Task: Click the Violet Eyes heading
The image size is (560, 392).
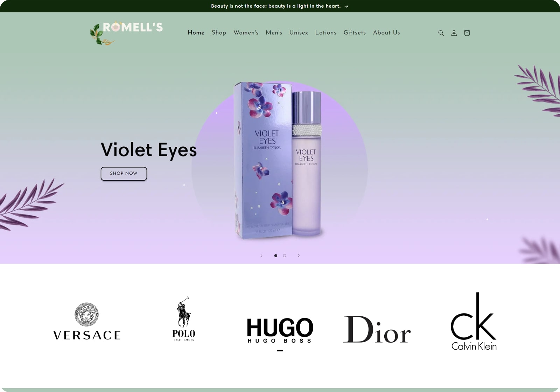Action: 149,150
